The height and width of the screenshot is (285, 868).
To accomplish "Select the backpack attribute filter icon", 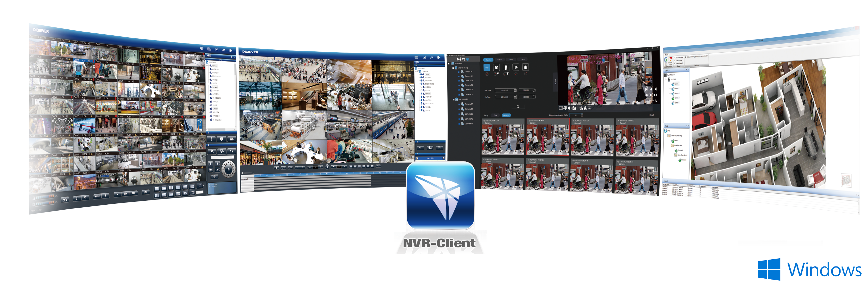I will [x=525, y=67].
